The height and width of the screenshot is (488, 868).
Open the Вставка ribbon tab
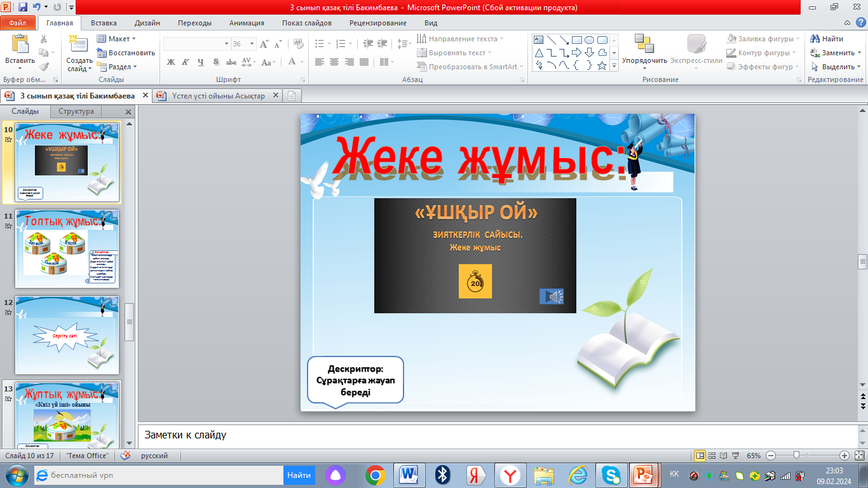tap(103, 23)
